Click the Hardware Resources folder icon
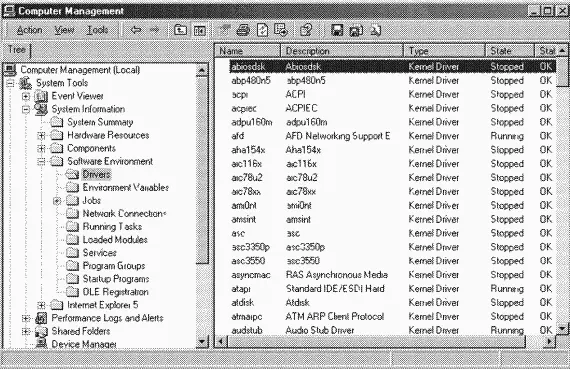Viewport: 570px width, 369px height. 56,135
